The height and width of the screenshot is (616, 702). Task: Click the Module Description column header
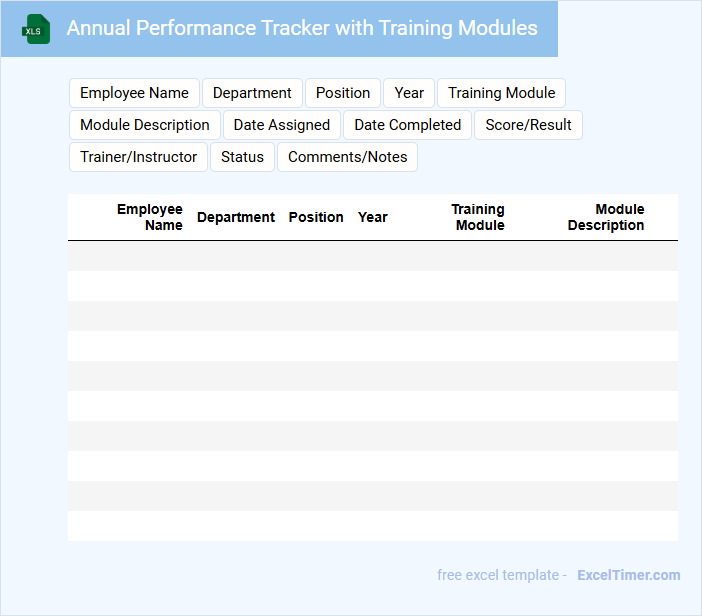[606, 217]
